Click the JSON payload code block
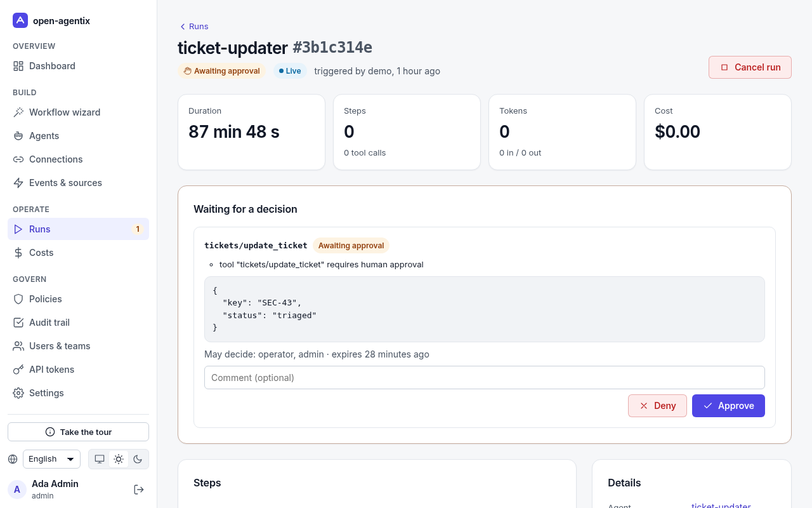The image size is (812, 508). point(485,309)
